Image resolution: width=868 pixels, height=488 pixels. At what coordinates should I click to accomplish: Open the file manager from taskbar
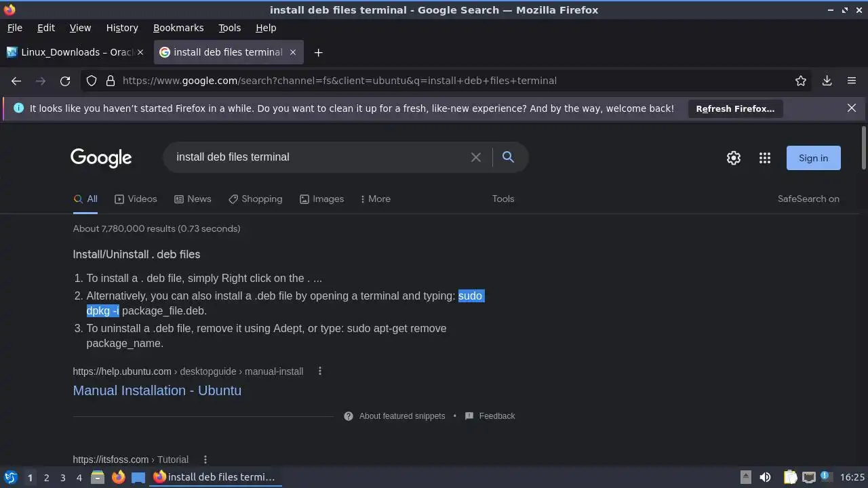click(x=97, y=477)
